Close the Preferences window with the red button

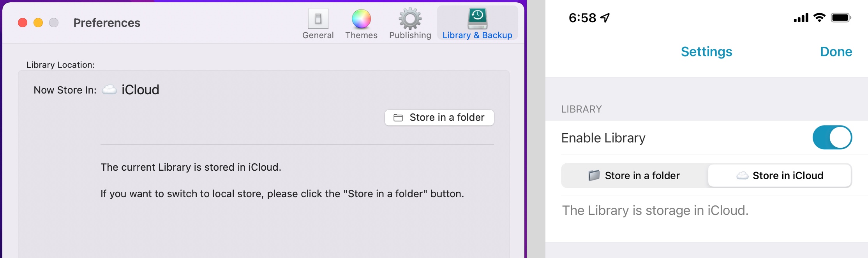23,23
